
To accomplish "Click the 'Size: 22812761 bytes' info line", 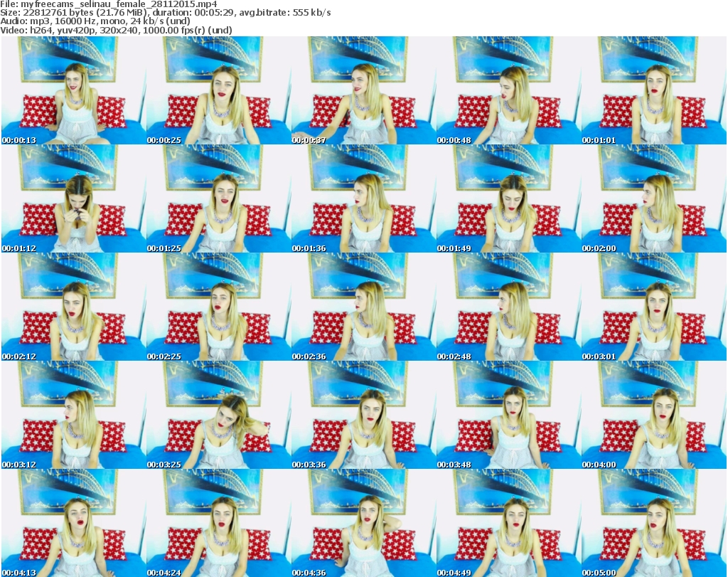I will (x=165, y=13).
